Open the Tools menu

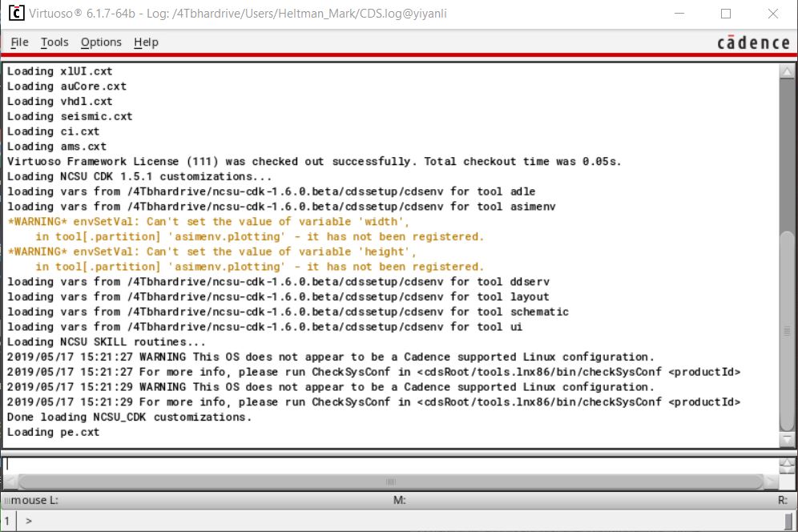click(x=54, y=42)
